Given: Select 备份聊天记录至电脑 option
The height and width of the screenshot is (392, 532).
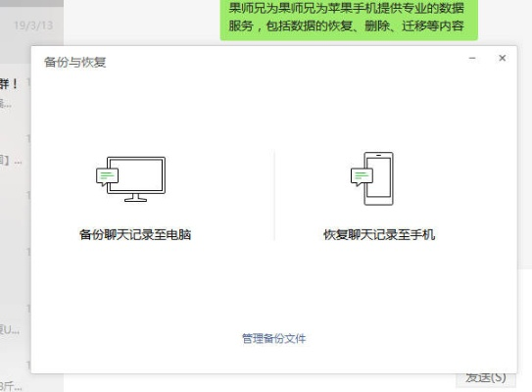Looking at the screenshot, I should click(135, 235).
